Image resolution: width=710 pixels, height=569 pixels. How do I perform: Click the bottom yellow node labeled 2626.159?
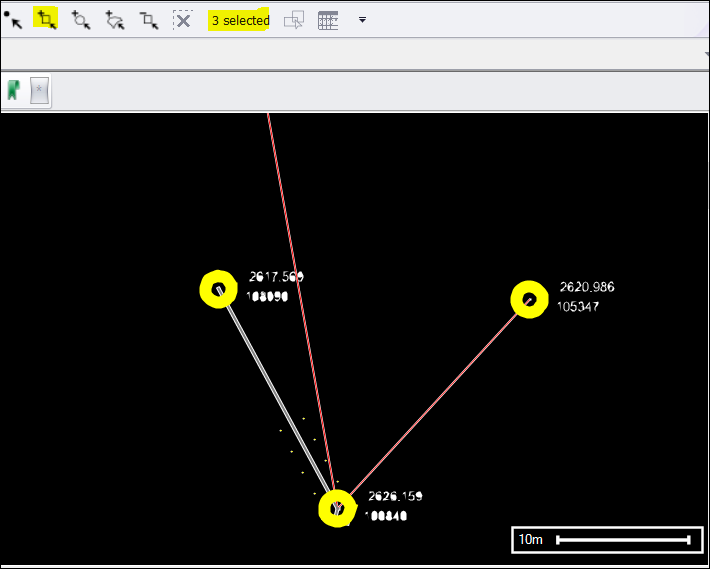pos(337,508)
